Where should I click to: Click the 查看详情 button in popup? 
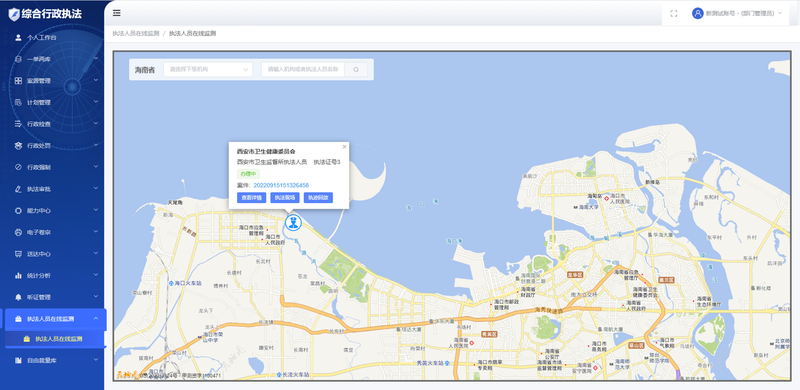tap(252, 198)
